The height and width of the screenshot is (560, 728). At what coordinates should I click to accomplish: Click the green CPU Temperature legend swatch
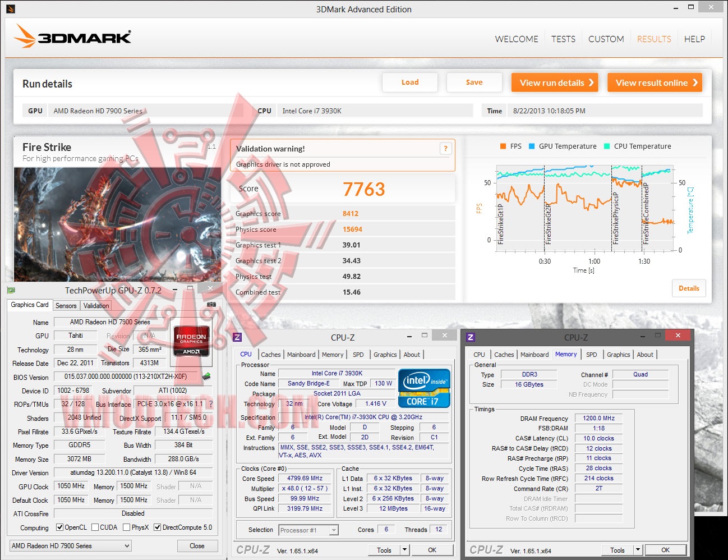(x=607, y=146)
